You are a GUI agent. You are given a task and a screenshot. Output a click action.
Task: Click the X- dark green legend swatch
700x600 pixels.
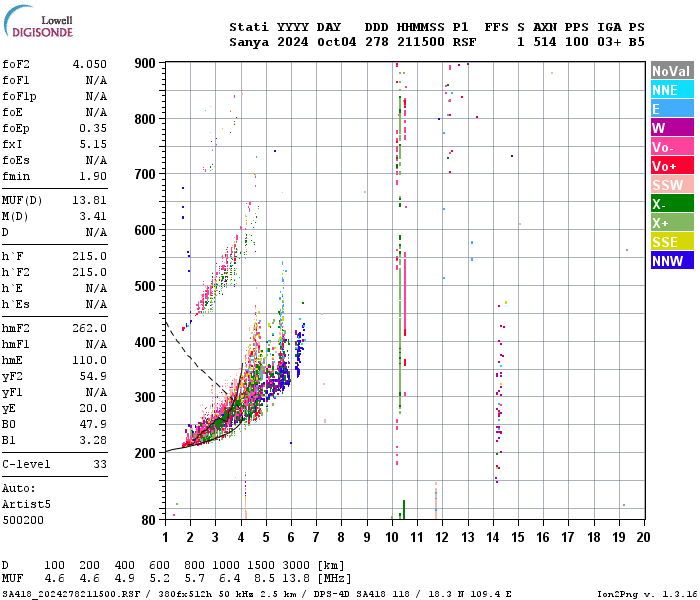pos(671,204)
